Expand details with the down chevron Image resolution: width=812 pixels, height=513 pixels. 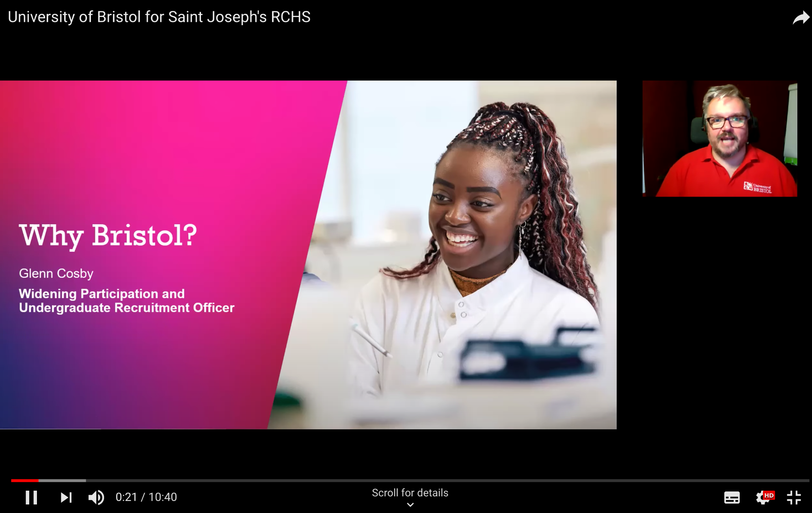tap(410, 505)
